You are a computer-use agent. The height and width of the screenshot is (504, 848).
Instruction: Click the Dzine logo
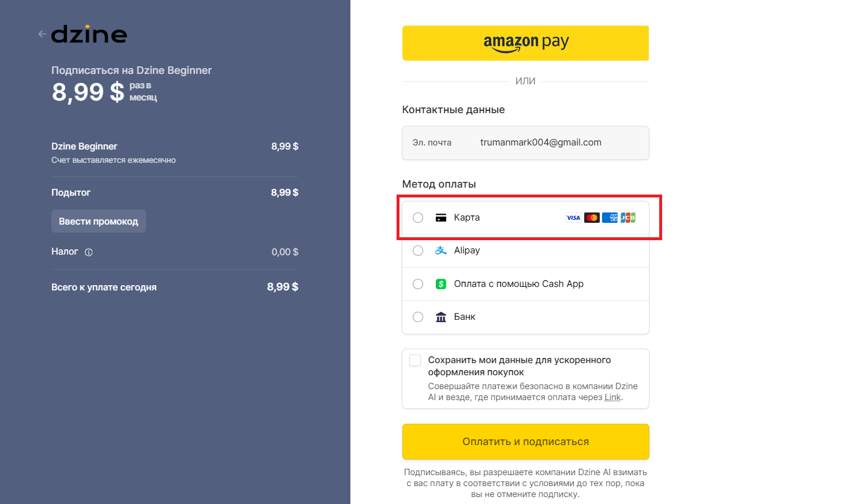[89, 35]
